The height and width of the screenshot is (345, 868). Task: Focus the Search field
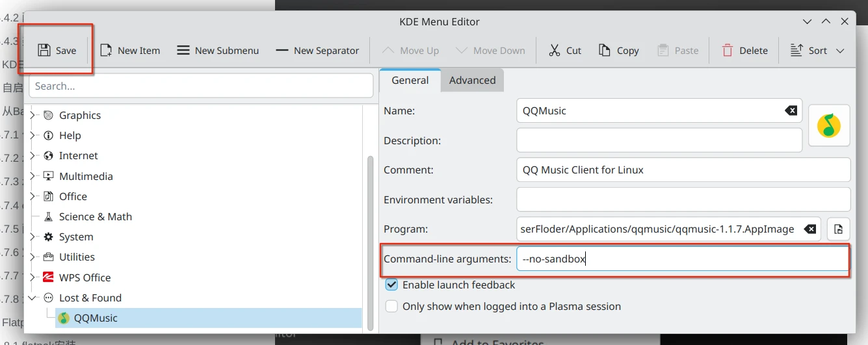pyautogui.click(x=201, y=86)
